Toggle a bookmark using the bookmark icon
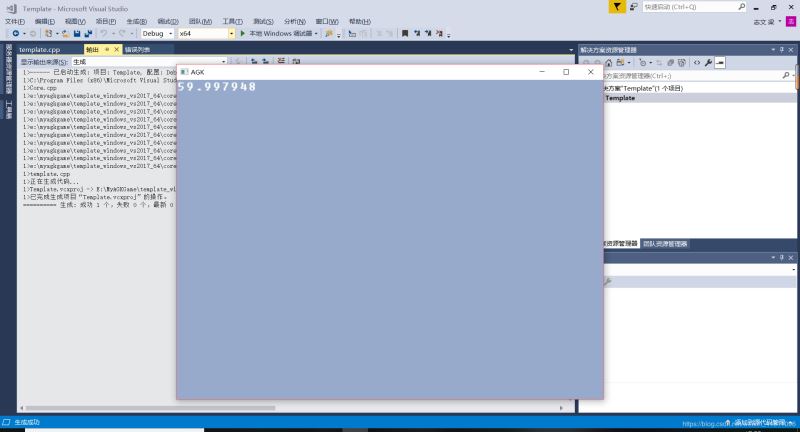The height and width of the screenshot is (432, 800). [405, 33]
